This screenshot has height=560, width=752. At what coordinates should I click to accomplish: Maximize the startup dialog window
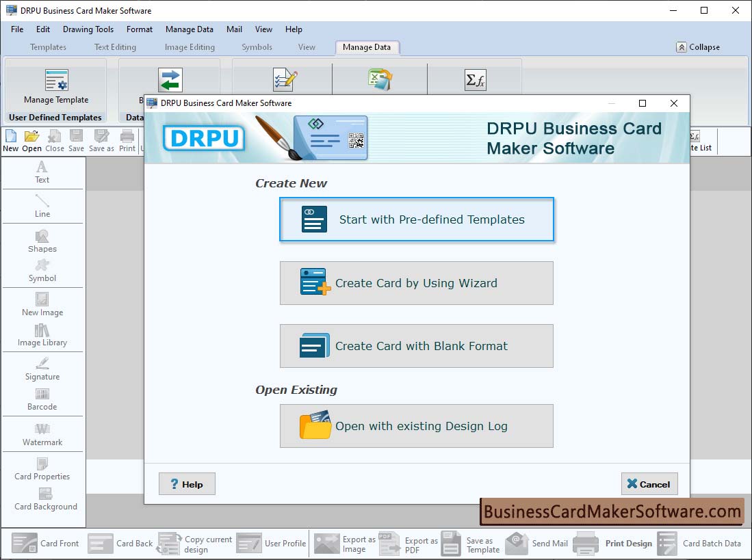(x=642, y=103)
